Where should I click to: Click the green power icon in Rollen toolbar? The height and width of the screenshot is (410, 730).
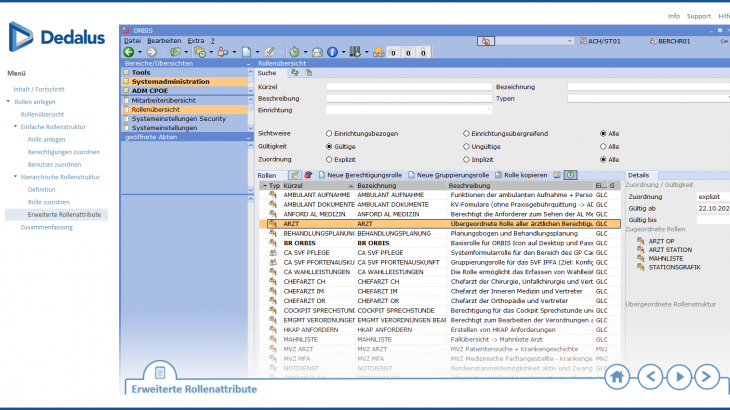pos(570,175)
